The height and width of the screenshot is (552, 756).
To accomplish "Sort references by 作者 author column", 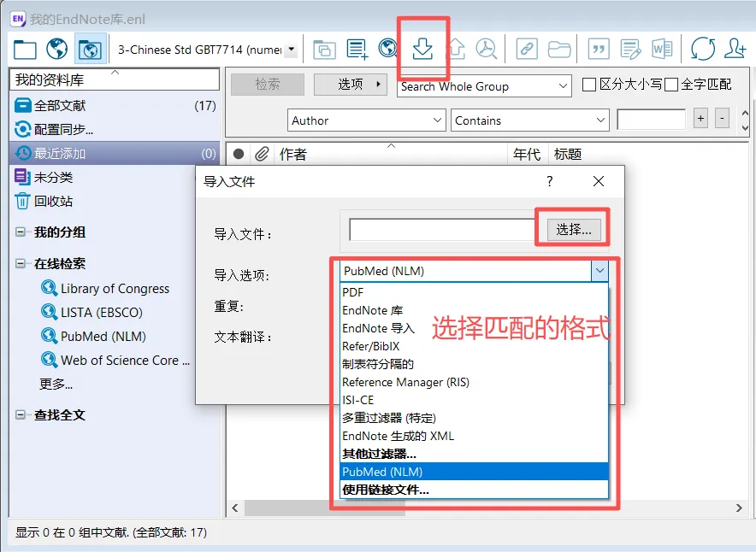I will [x=391, y=154].
